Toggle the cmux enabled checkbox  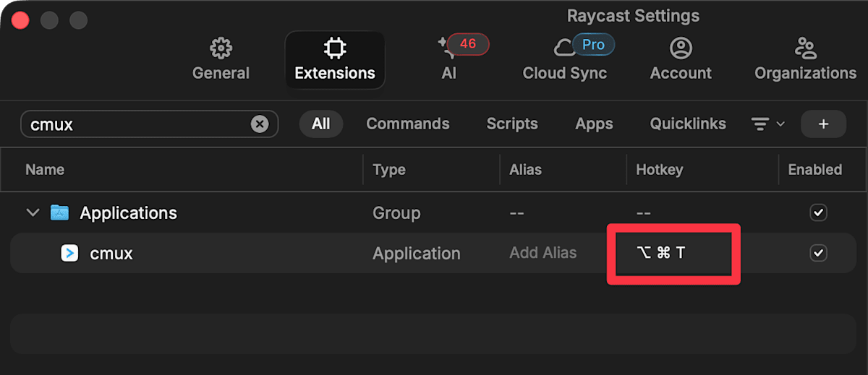[818, 253]
